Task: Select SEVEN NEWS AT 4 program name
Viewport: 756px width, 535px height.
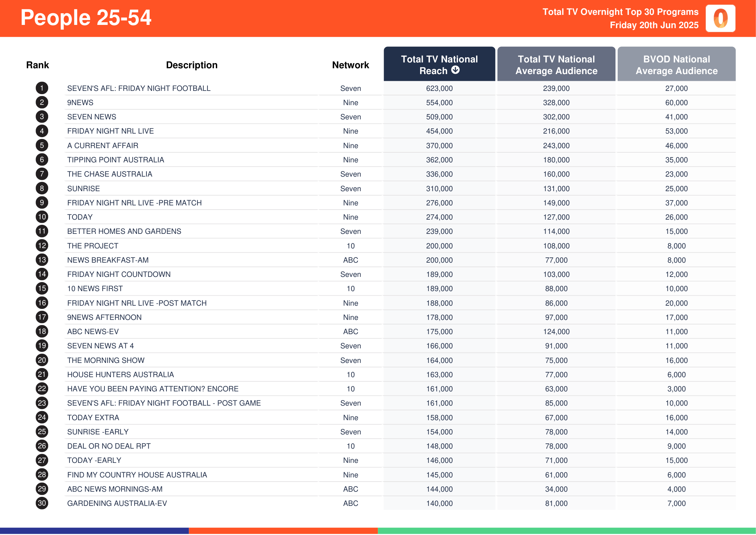Action: (x=101, y=346)
